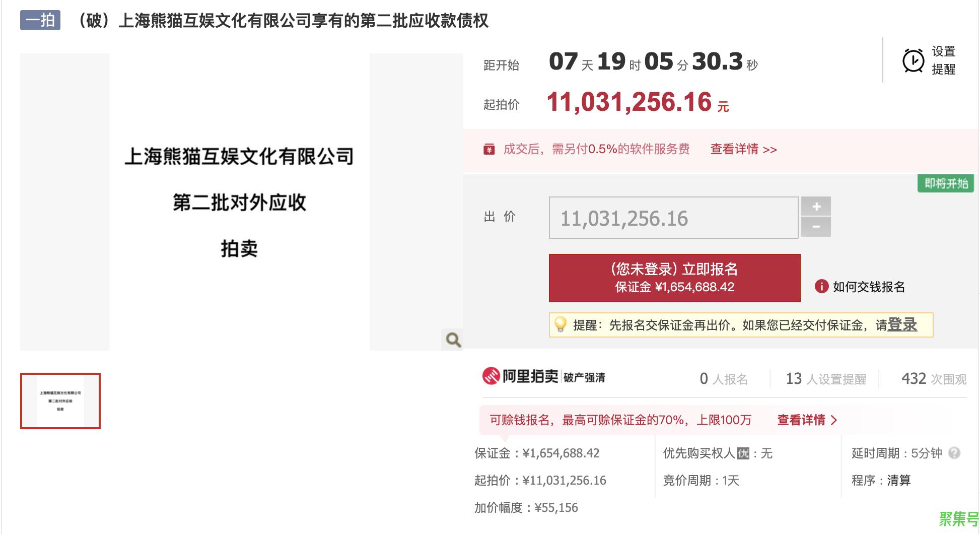
Task: Select the auction image thumbnail
Action: click(60, 401)
